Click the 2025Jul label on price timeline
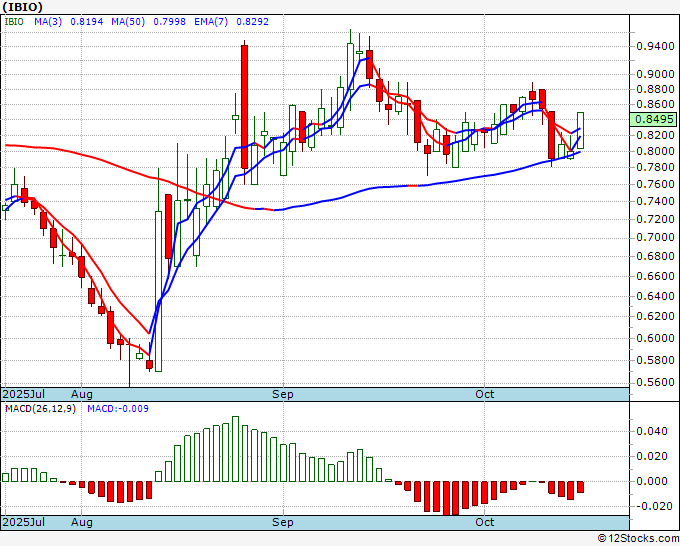The height and width of the screenshot is (546, 680). coord(23,394)
